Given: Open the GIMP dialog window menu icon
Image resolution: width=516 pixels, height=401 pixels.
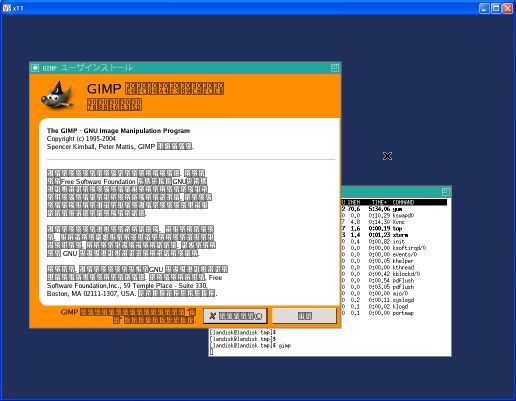Looking at the screenshot, I should [35, 68].
